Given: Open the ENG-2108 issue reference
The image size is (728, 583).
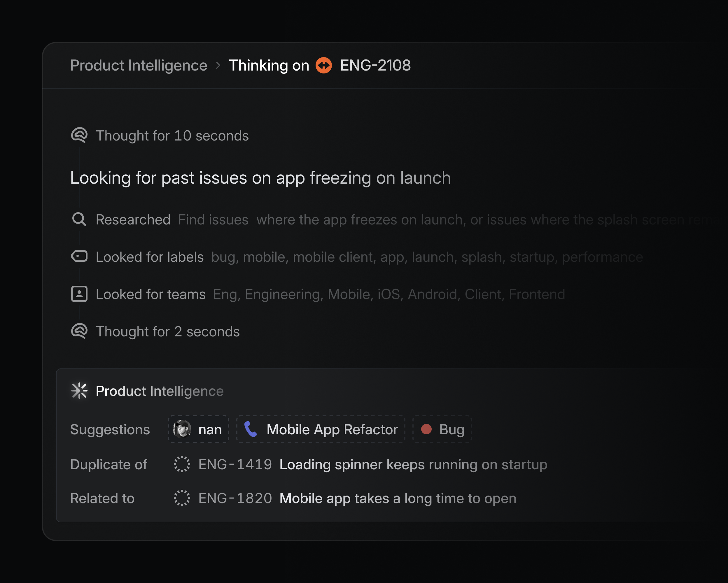Looking at the screenshot, I should [x=375, y=66].
